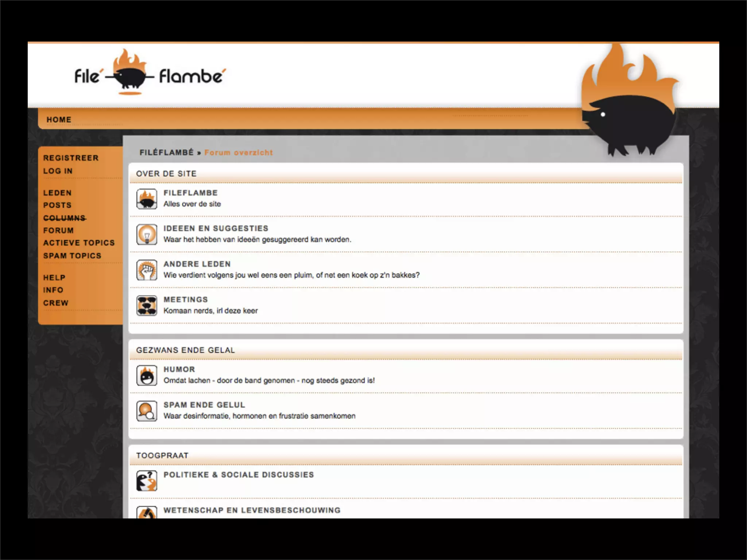Click the Humor forum face icon
The image size is (747, 560).
pyautogui.click(x=147, y=375)
